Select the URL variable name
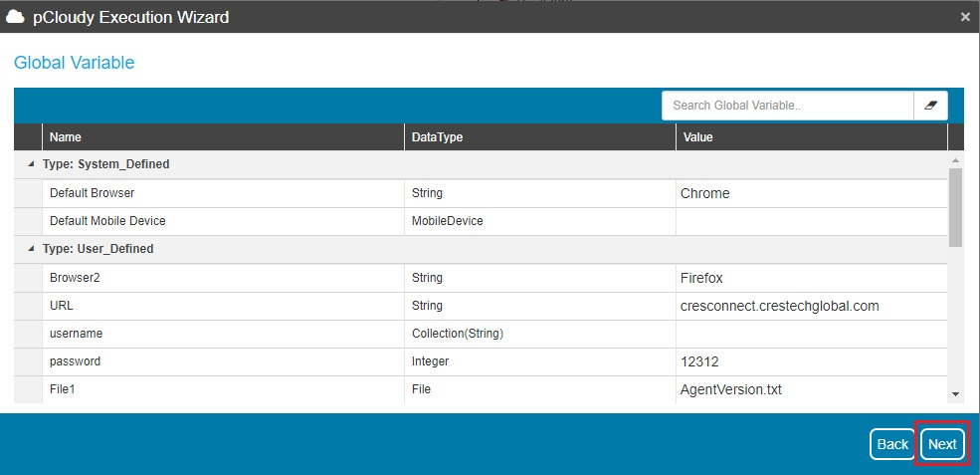This screenshot has height=475, width=980. coord(223,306)
